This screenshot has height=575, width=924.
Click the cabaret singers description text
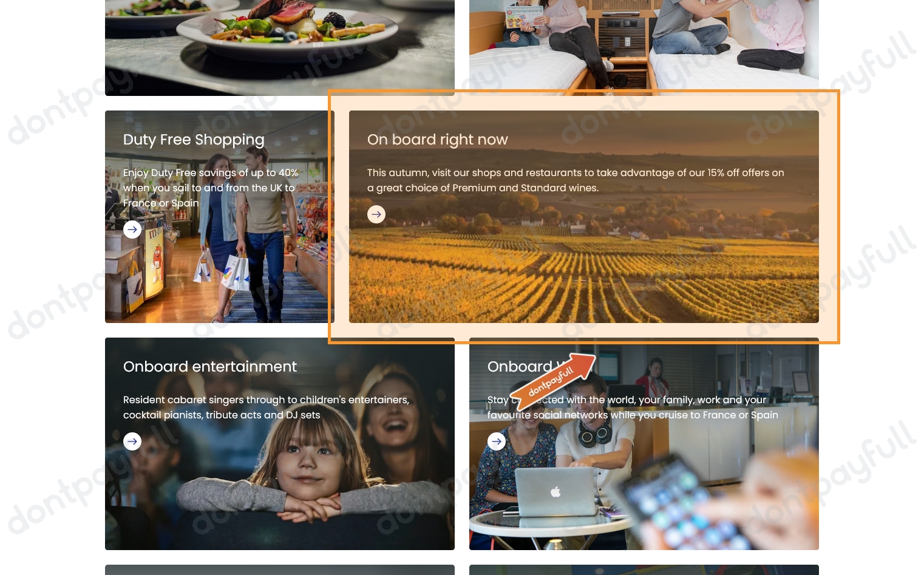coord(266,407)
